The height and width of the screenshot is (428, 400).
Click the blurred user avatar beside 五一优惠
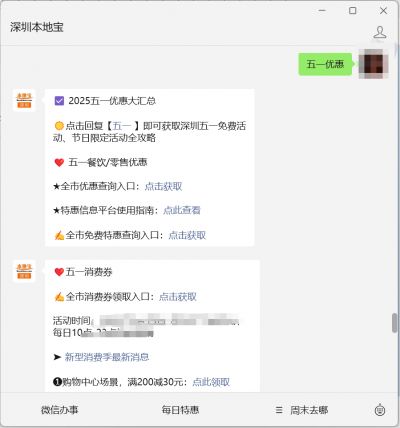(373, 64)
